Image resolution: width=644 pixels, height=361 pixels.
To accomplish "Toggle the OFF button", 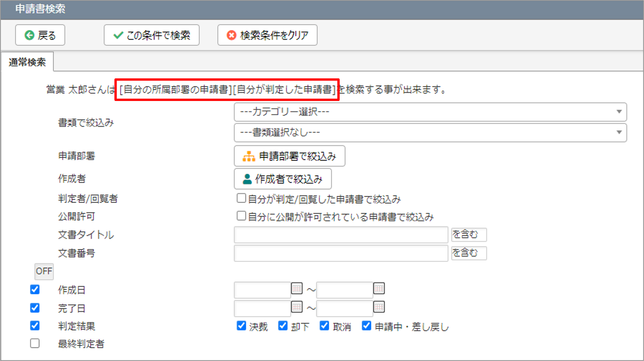I will pos(44,271).
